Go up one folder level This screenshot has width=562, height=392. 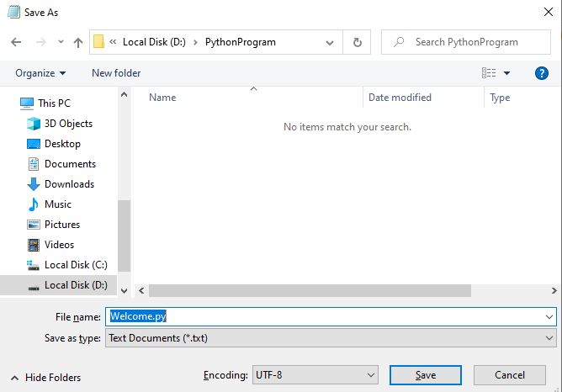coord(78,43)
